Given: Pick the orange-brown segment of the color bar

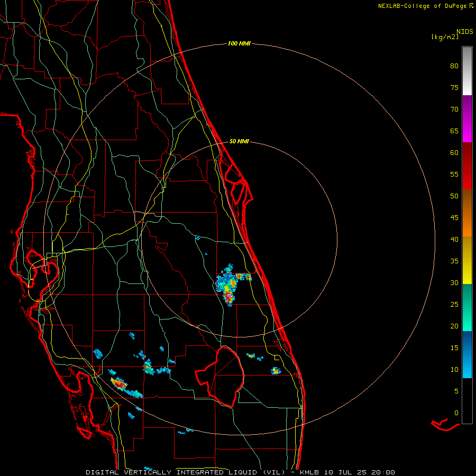Looking at the screenshot, I should (x=467, y=213).
